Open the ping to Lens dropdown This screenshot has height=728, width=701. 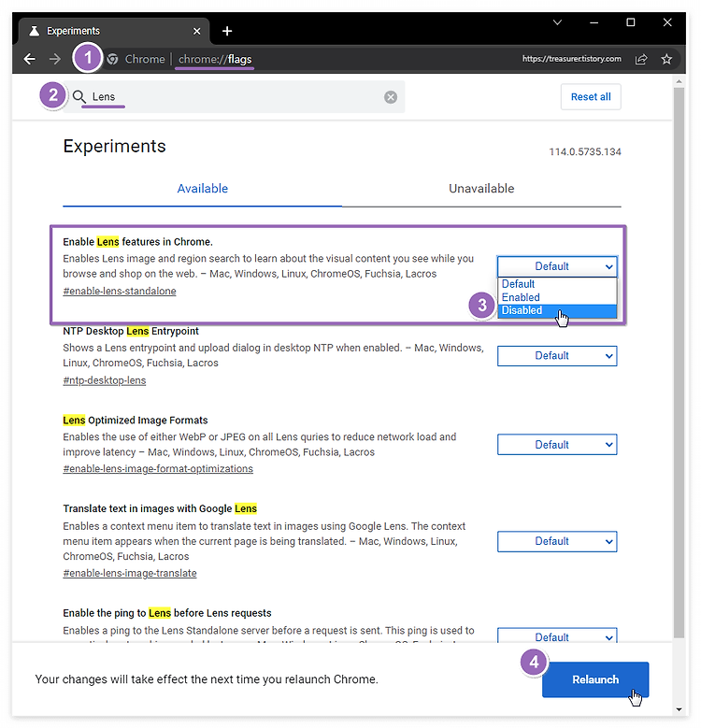click(557, 636)
